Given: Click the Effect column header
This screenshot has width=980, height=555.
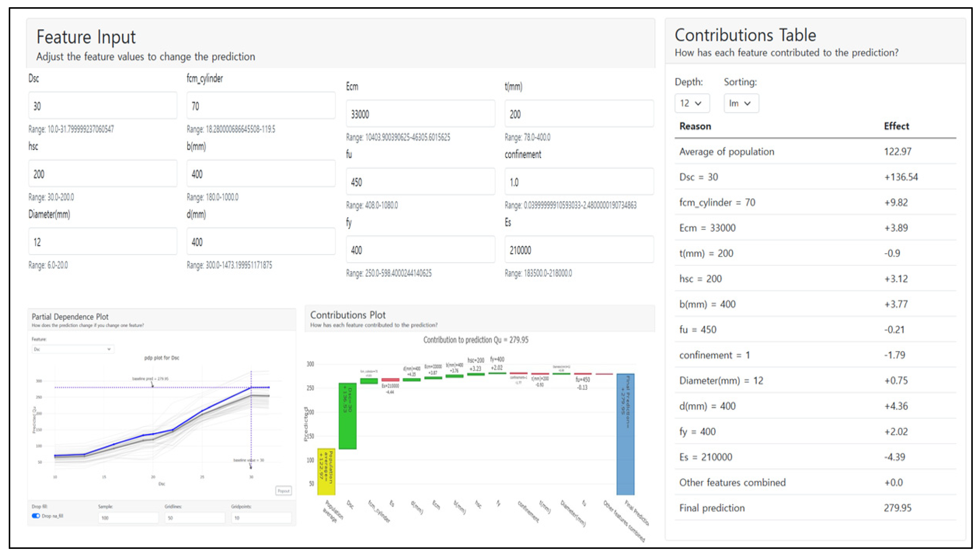Looking at the screenshot, I should click(x=896, y=126).
